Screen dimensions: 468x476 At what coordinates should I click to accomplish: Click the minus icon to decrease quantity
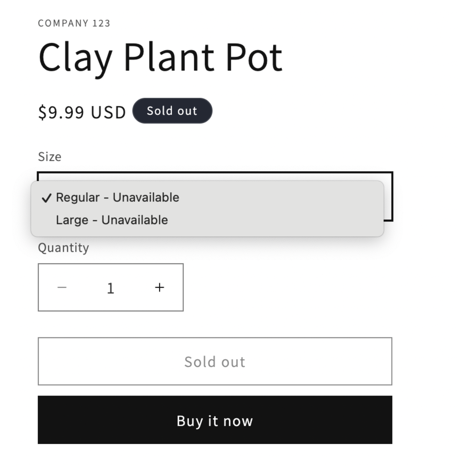(x=62, y=287)
